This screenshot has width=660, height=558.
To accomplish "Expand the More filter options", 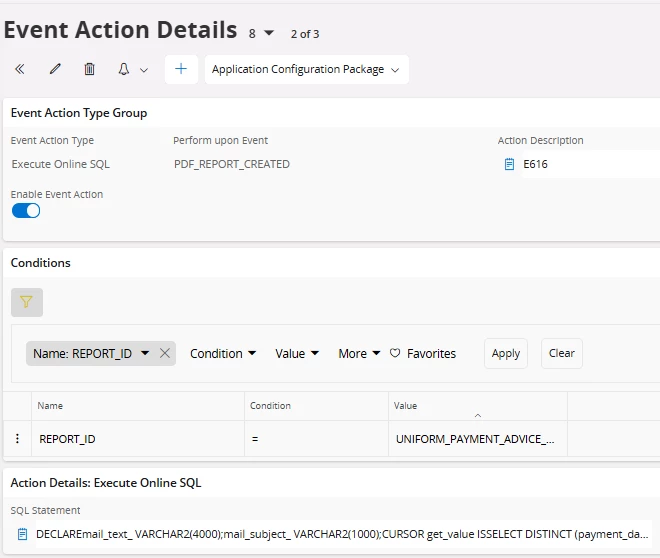I will (x=359, y=354).
